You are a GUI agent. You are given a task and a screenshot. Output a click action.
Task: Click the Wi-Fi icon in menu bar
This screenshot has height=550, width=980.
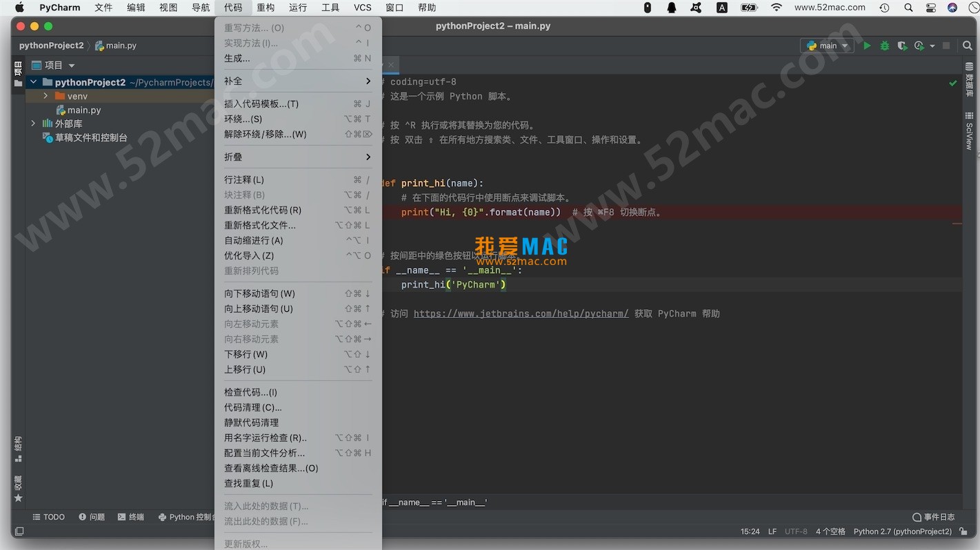777,8
